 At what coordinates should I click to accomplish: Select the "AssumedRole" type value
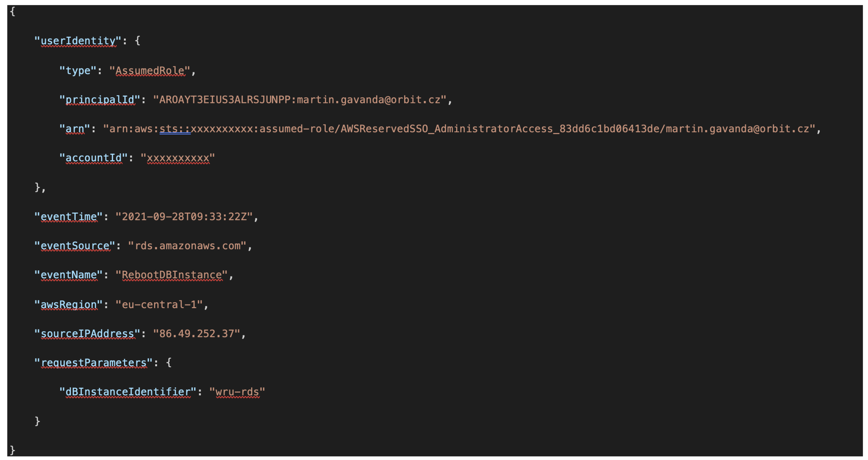pyautogui.click(x=150, y=70)
